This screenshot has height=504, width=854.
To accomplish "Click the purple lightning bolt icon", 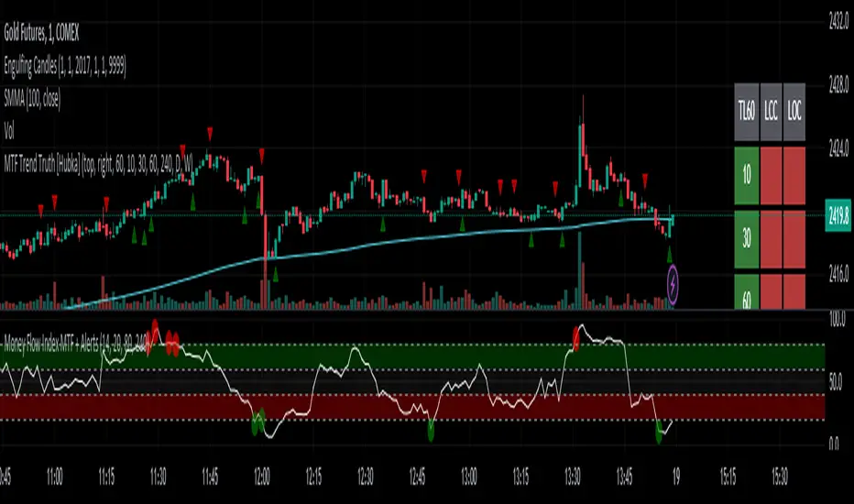I will pos(673,284).
